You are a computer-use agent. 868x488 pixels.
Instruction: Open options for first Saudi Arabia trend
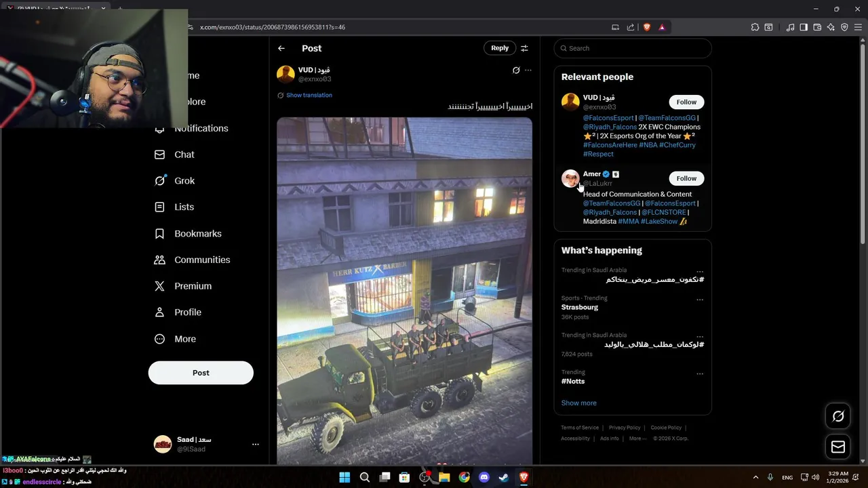(700, 272)
